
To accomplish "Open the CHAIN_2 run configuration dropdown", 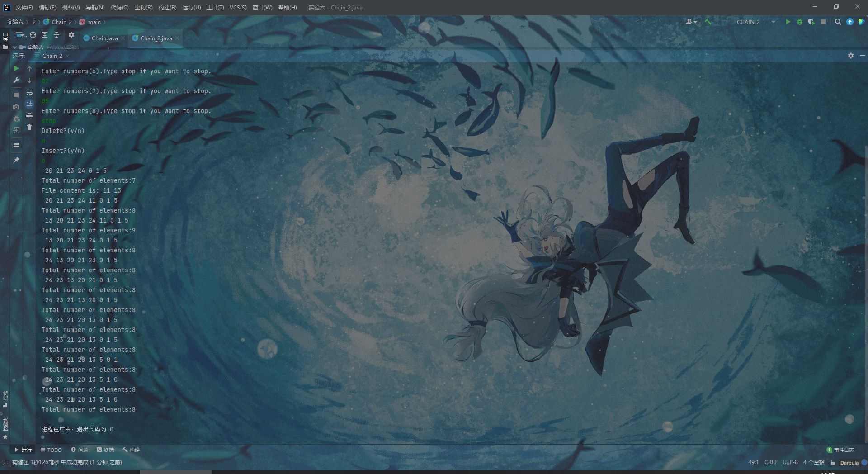I will tap(756, 22).
